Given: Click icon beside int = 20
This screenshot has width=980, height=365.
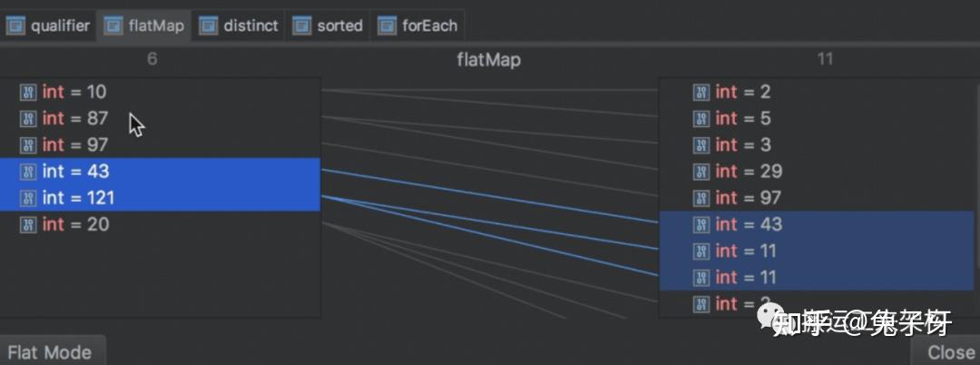Looking at the screenshot, I should point(29,224).
